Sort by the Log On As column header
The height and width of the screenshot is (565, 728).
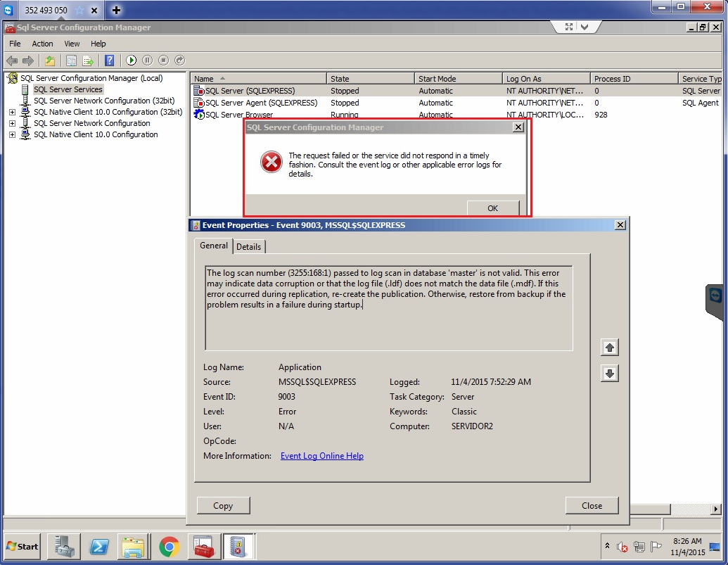pyautogui.click(x=546, y=79)
